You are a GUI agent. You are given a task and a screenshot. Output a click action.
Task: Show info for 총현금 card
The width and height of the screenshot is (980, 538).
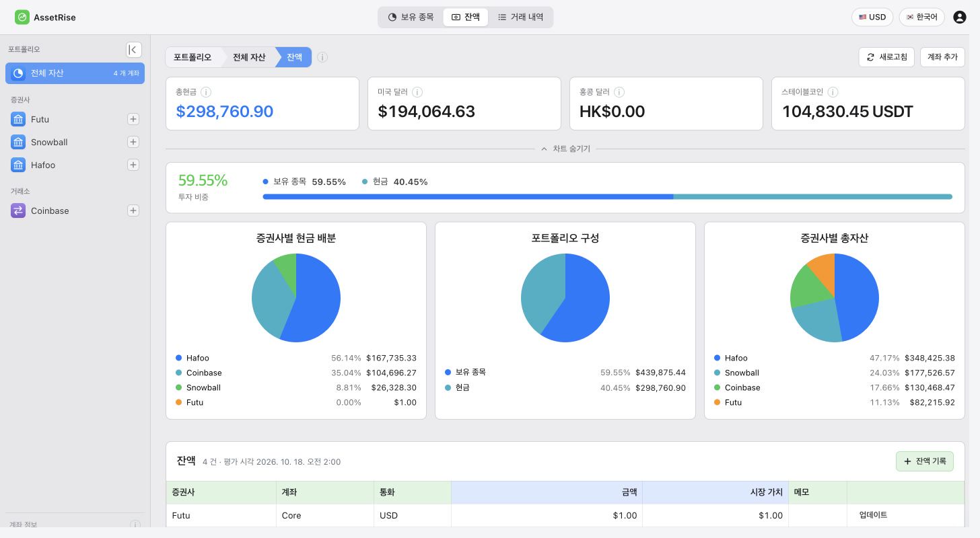tap(206, 92)
